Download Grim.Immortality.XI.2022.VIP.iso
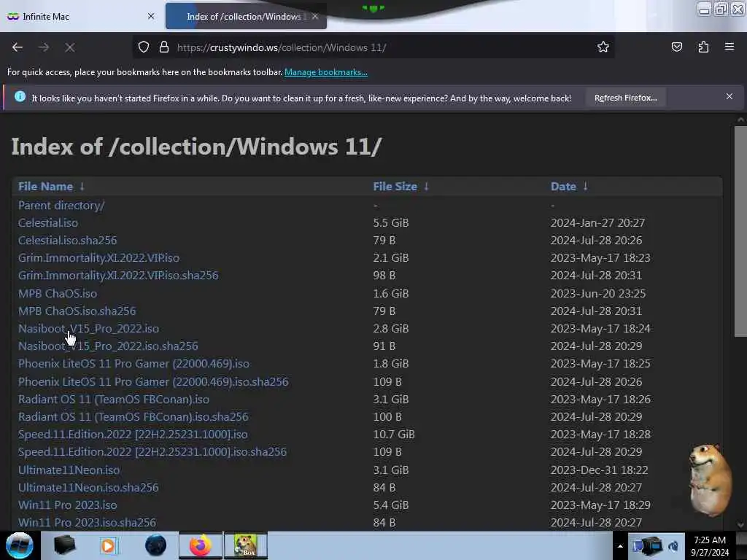This screenshot has height=560, width=747. click(98, 258)
